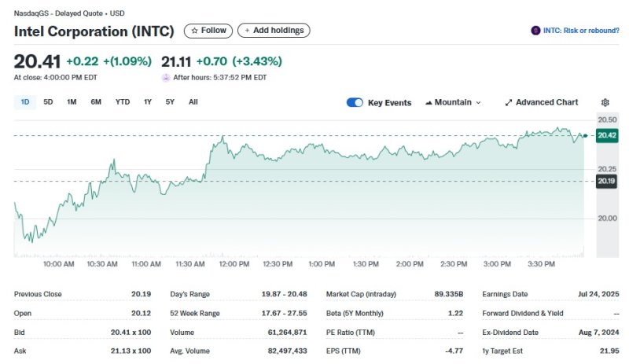This screenshot has height=364, width=629.
Task: Click the star icon in Follow button
Action: [195, 31]
